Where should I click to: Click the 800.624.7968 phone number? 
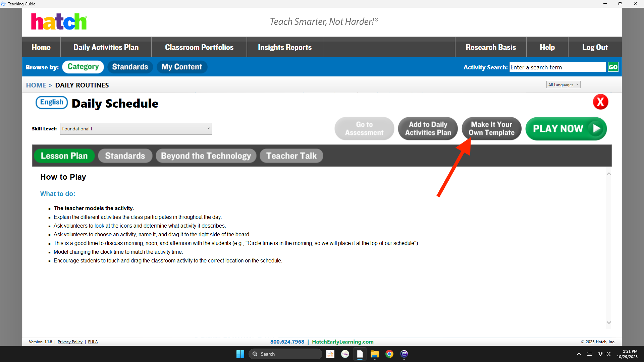click(287, 342)
